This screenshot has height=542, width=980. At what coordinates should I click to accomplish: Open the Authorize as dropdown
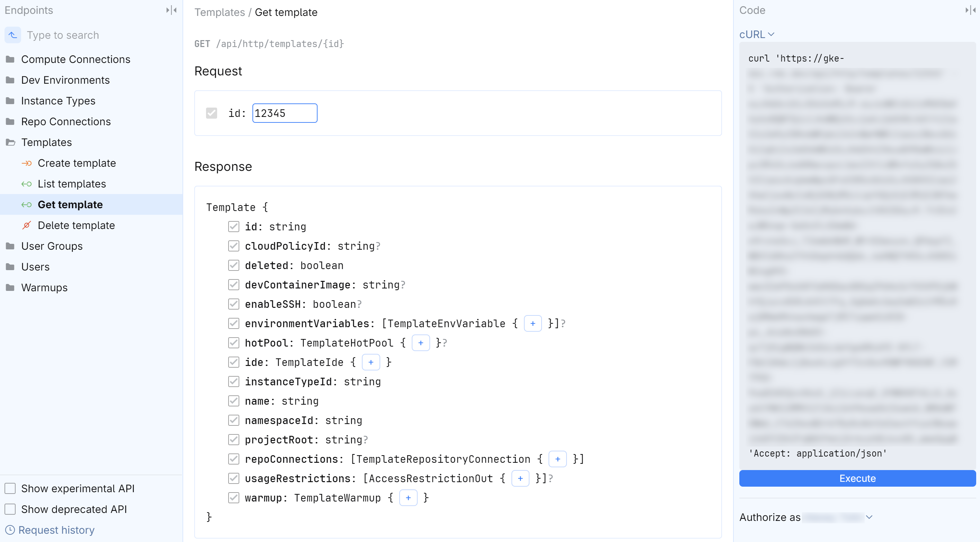coord(869,517)
